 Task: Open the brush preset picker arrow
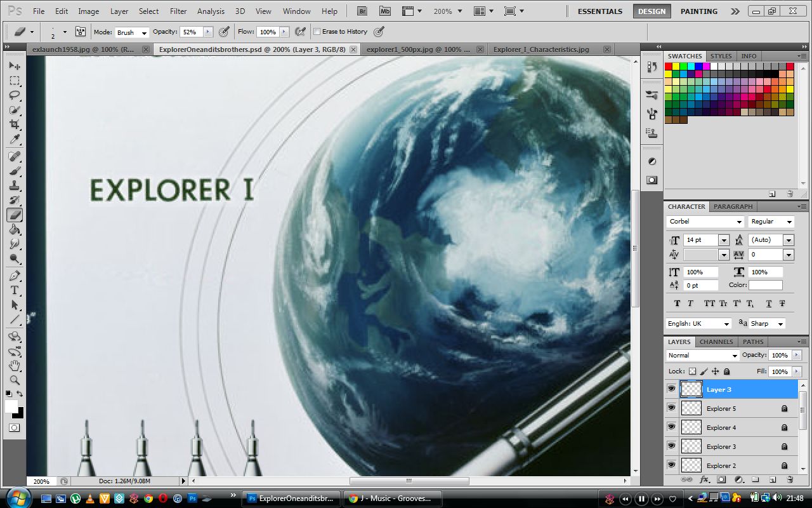[x=65, y=32]
